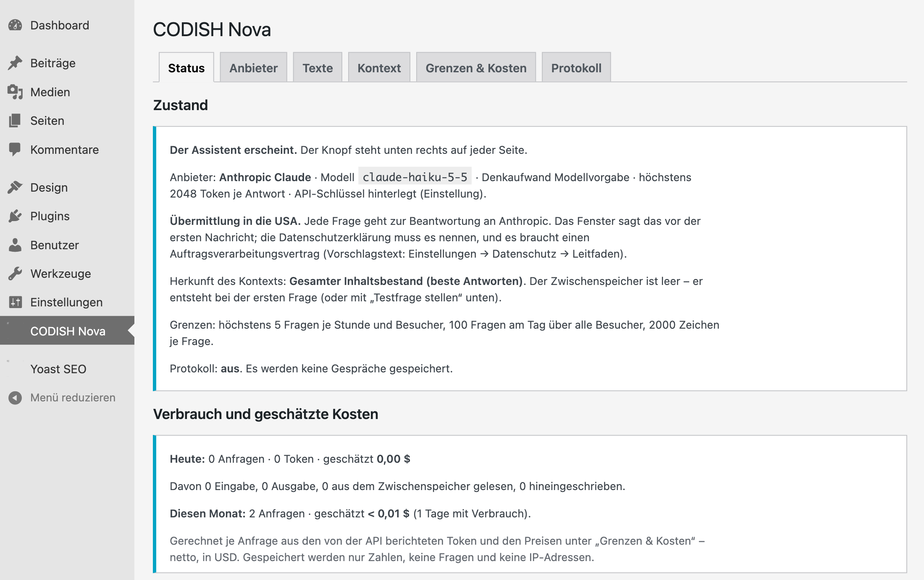The height and width of the screenshot is (580, 924).
Task: Switch to the Protokoll tab
Action: tap(576, 67)
